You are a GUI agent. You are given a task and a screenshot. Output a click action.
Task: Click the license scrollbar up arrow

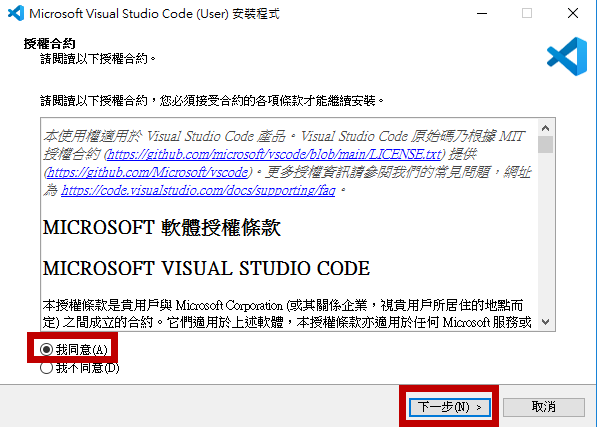tap(546, 128)
